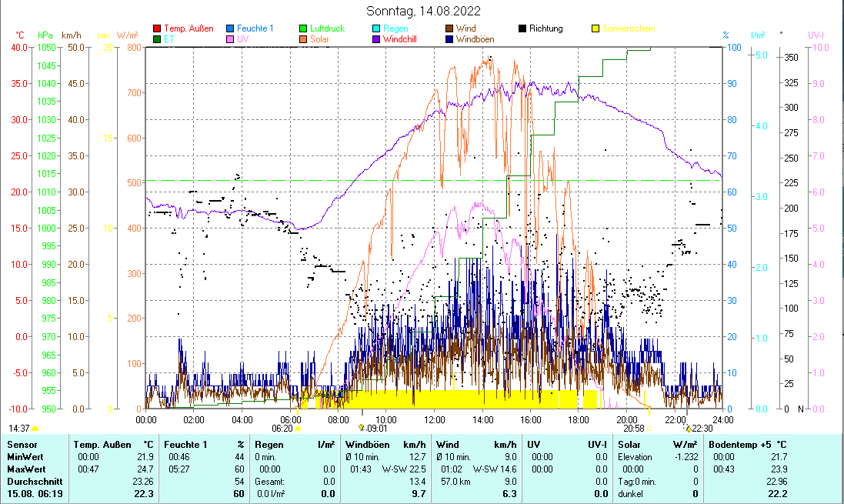Click the purple Windchill legend square
Screen dimensions: 844x504
pos(376,39)
